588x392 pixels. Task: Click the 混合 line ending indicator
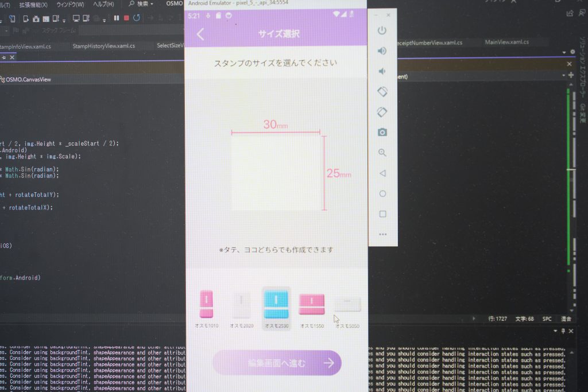(566, 319)
